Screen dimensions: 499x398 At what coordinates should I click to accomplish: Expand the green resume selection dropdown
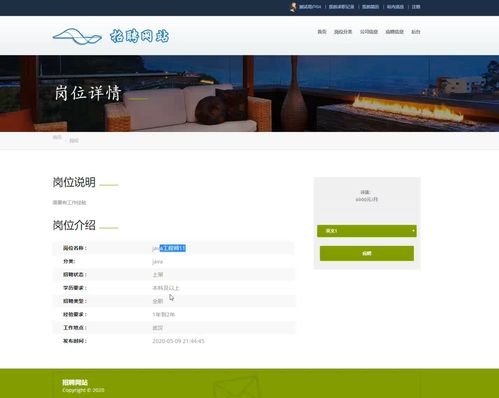pyautogui.click(x=367, y=231)
